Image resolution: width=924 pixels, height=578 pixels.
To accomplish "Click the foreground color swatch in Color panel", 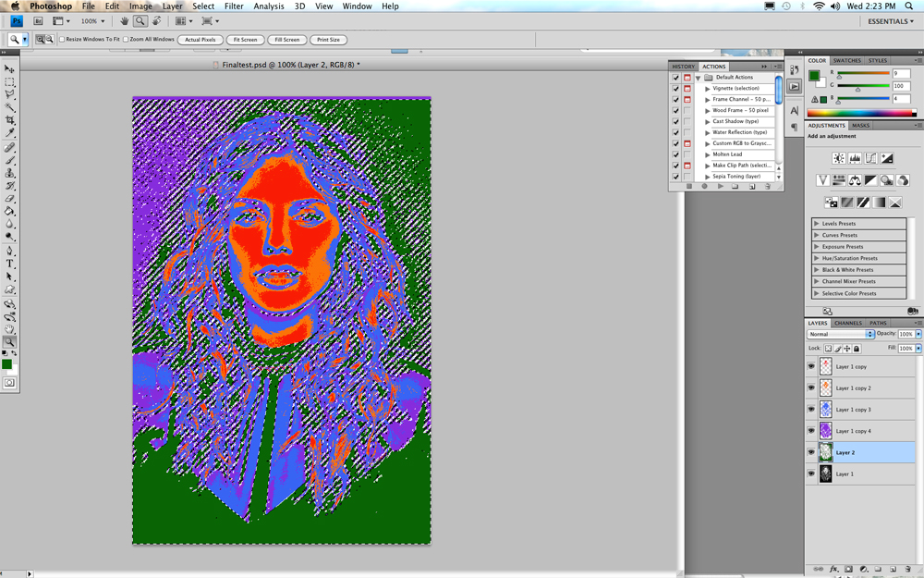I will [x=814, y=76].
